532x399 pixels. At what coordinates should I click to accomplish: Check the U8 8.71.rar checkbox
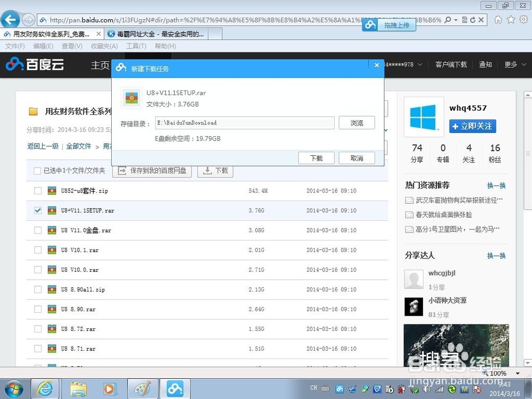point(38,348)
